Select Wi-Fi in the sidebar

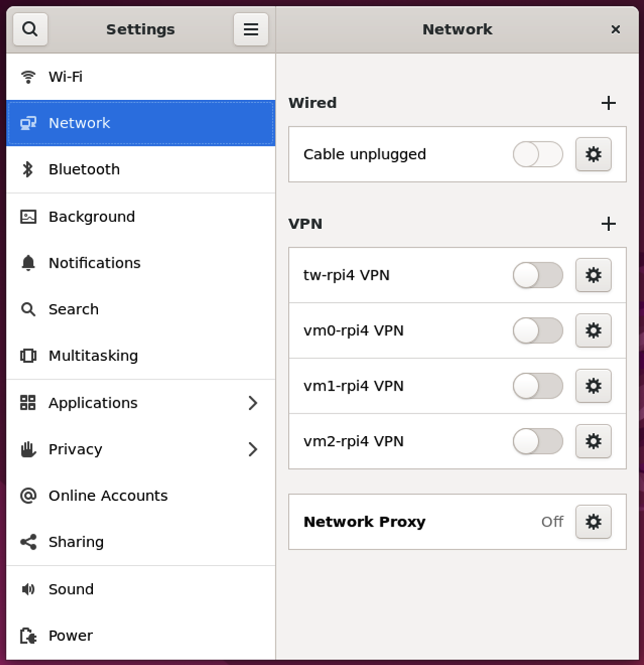point(66,77)
